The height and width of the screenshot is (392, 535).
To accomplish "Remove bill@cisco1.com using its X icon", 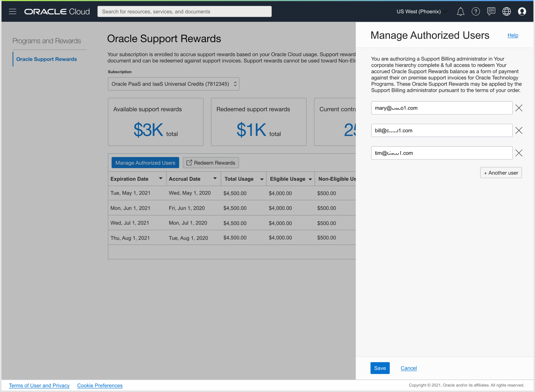I will (519, 130).
